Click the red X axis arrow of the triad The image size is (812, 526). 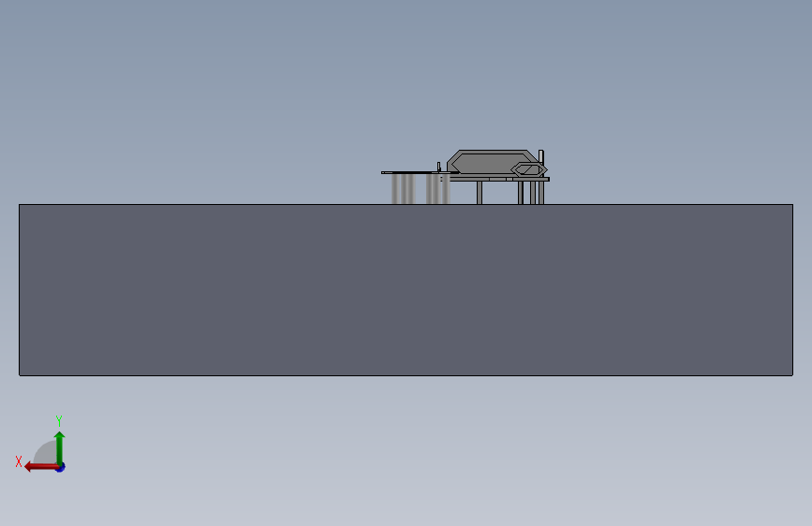(x=41, y=467)
